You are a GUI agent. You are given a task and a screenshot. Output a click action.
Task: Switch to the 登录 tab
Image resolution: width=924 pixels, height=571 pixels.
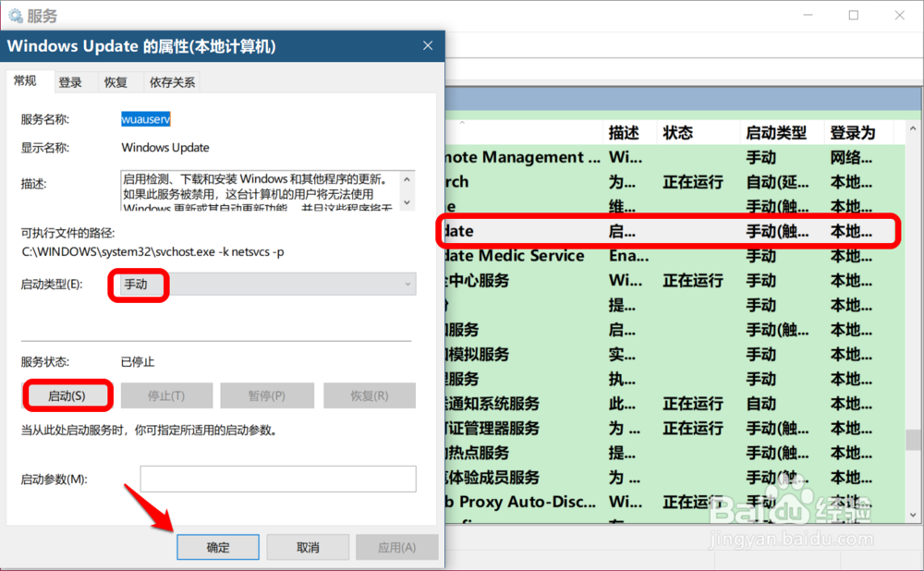pos(70,82)
